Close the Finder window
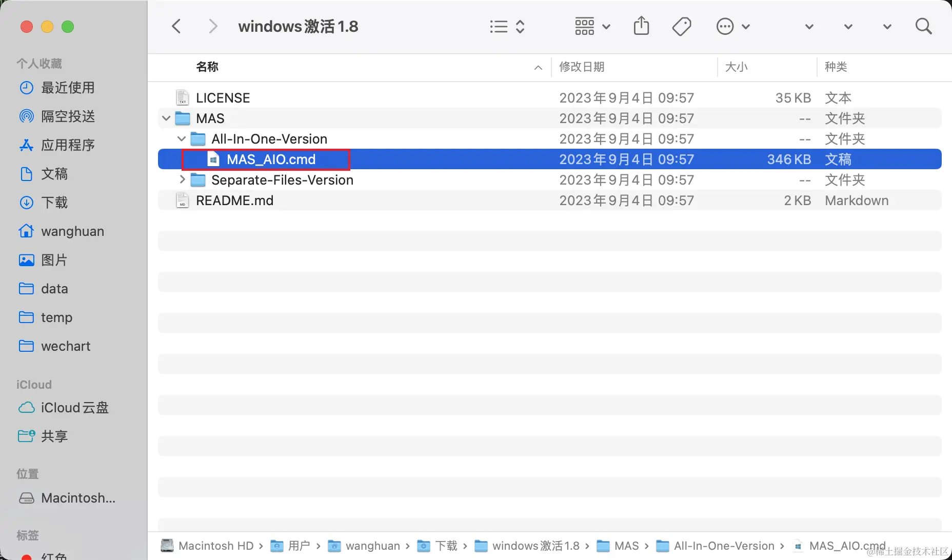The height and width of the screenshot is (560, 952). 27,27
